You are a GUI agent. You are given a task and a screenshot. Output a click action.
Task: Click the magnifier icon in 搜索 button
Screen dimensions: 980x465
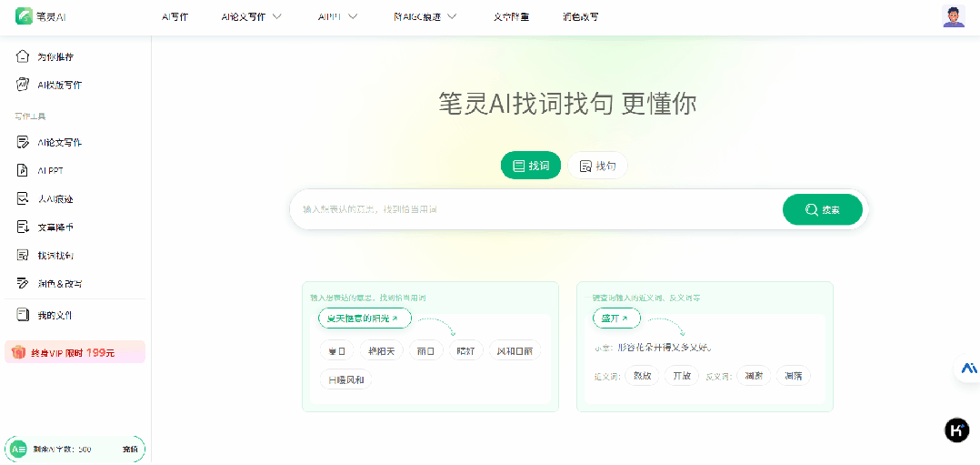[811, 209]
